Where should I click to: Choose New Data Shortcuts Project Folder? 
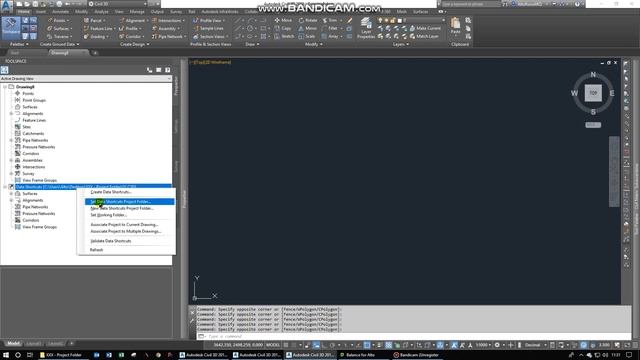(122, 208)
